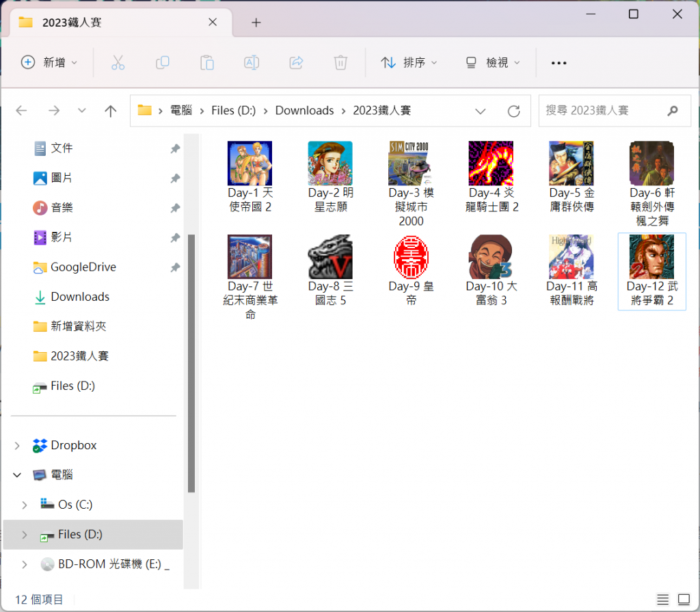Click the 搜尋 2023鐵人賽 search box

pos(615,111)
